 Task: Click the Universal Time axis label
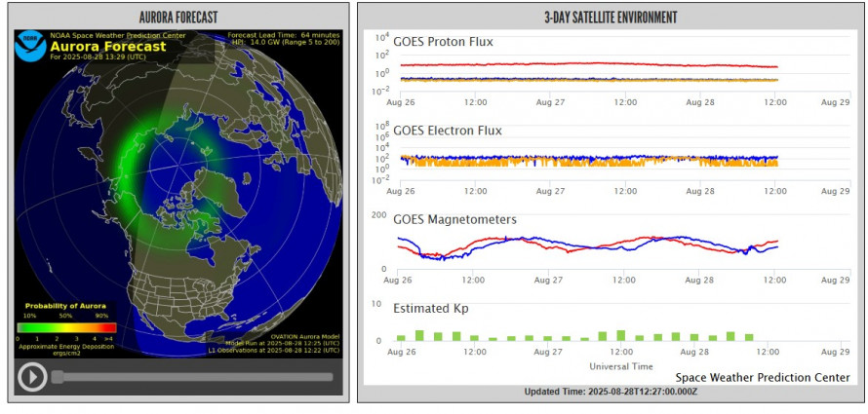tap(620, 366)
